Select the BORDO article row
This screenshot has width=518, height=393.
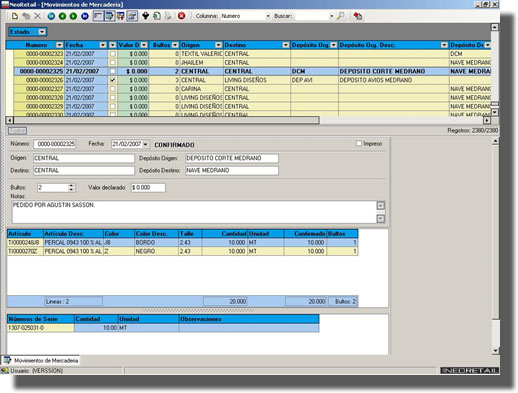pos(183,242)
